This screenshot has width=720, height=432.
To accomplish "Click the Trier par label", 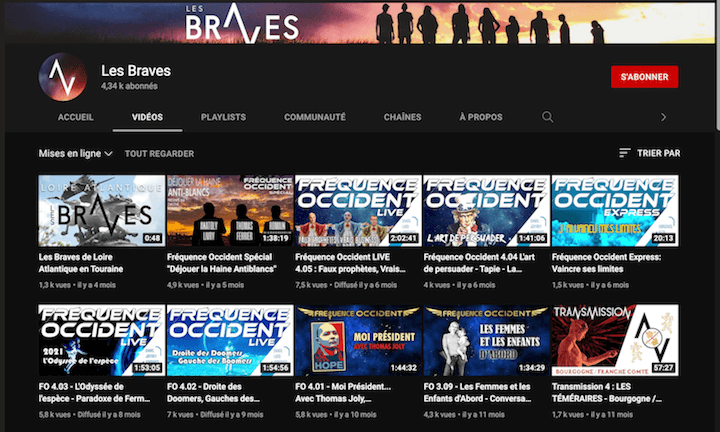I will pyautogui.click(x=658, y=153).
